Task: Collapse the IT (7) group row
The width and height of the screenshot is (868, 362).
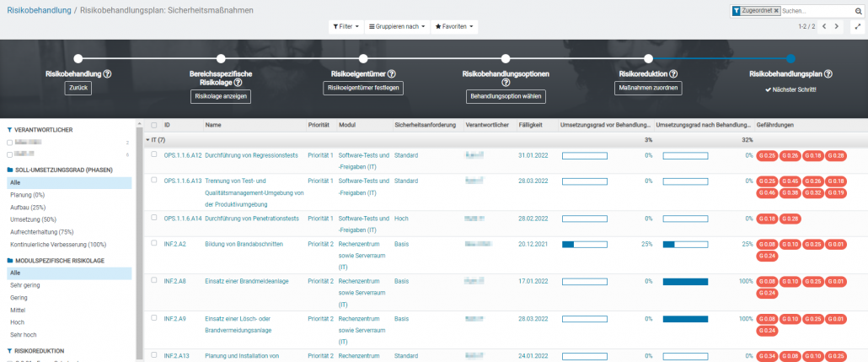Action: click(149, 140)
